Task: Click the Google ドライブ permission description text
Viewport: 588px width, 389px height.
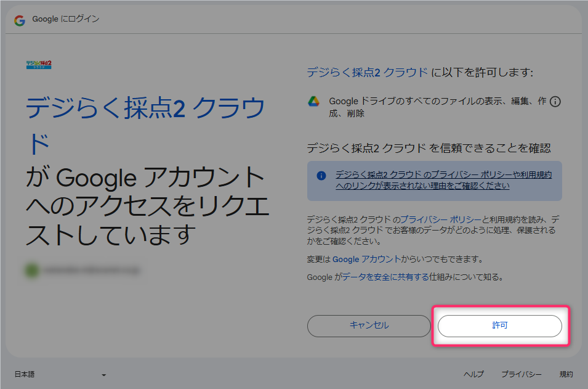Action: [x=437, y=107]
